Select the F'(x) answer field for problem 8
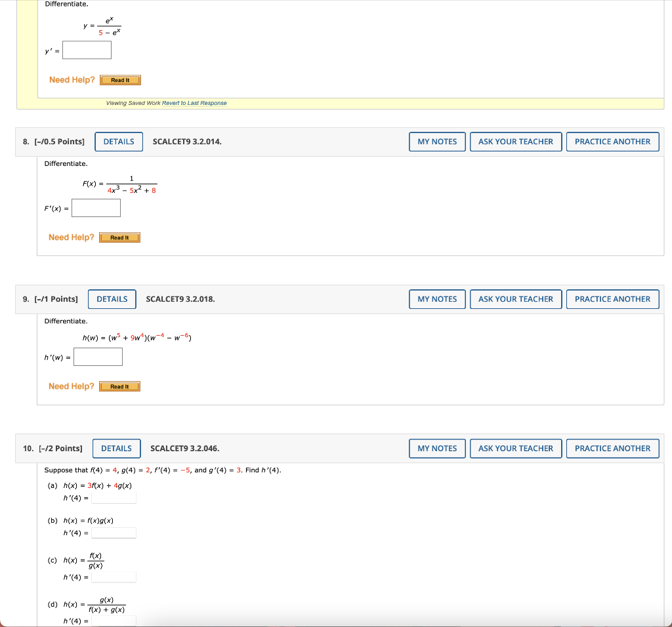672x627 pixels. 96,207
